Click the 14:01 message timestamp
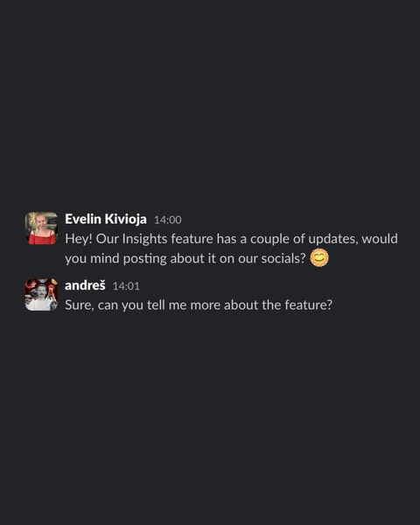Image resolution: width=420 pixels, height=525 pixels. pos(126,286)
